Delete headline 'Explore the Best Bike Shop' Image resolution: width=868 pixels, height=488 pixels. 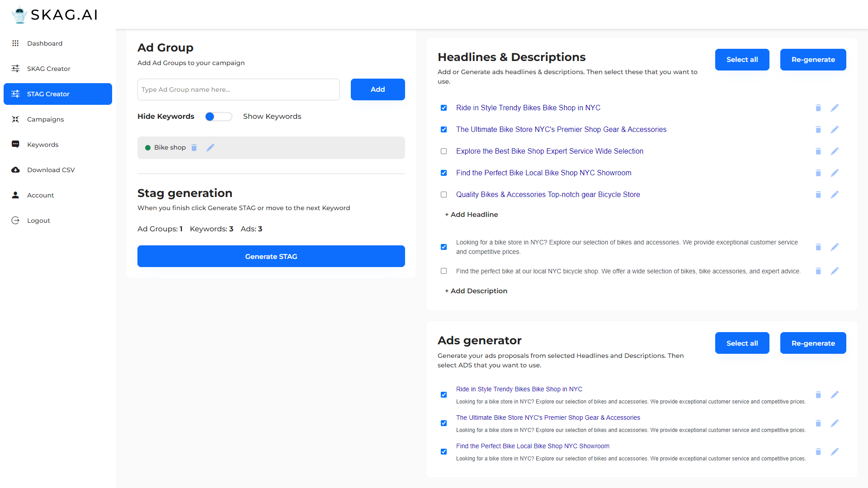[x=818, y=151]
